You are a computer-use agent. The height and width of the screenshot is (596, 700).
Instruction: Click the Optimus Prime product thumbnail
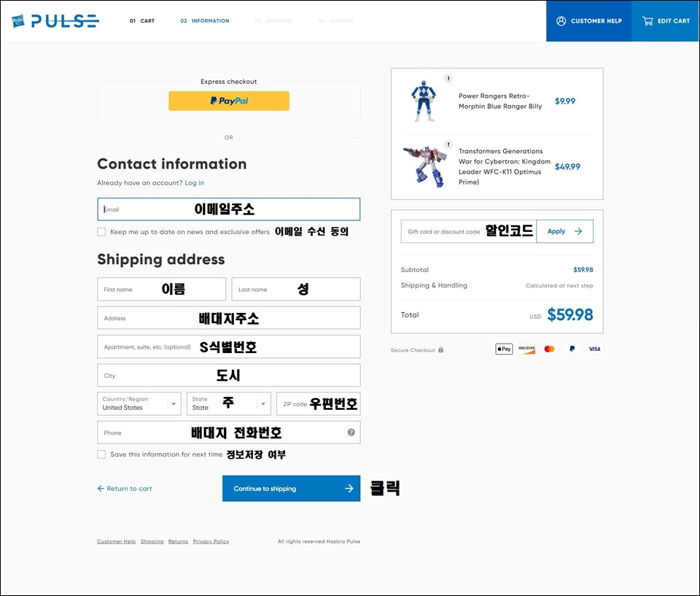[x=425, y=166]
